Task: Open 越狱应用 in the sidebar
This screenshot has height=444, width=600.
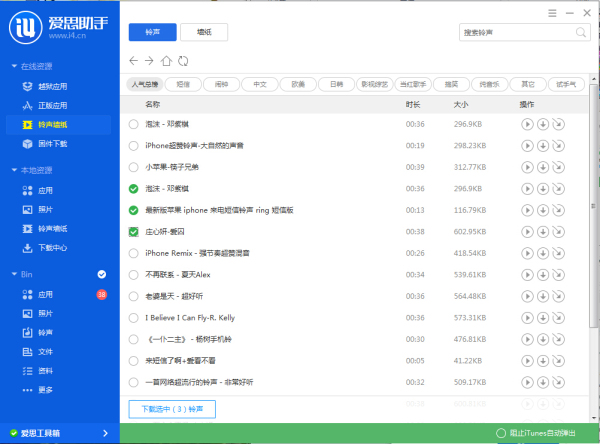Action: (52, 85)
